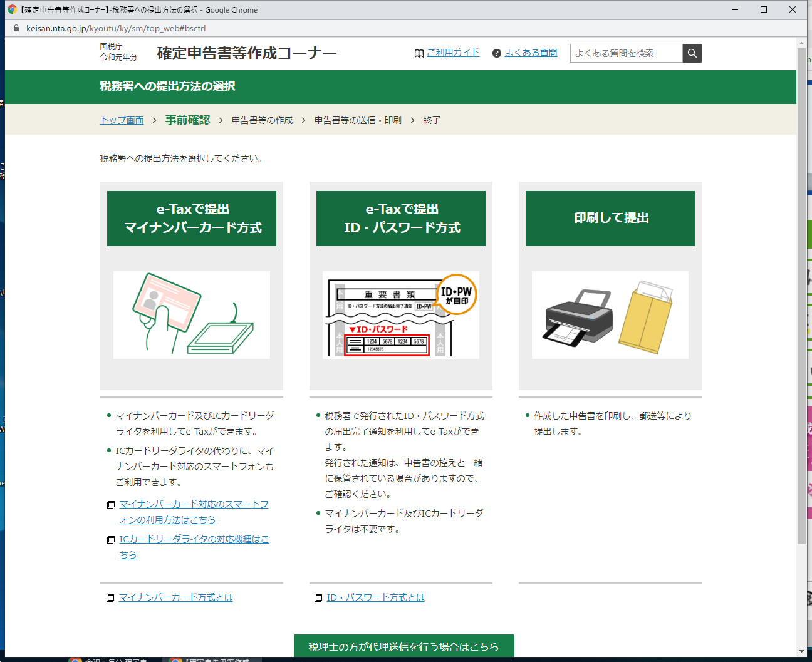Click the My Number card reader illustration

coord(192,315)
